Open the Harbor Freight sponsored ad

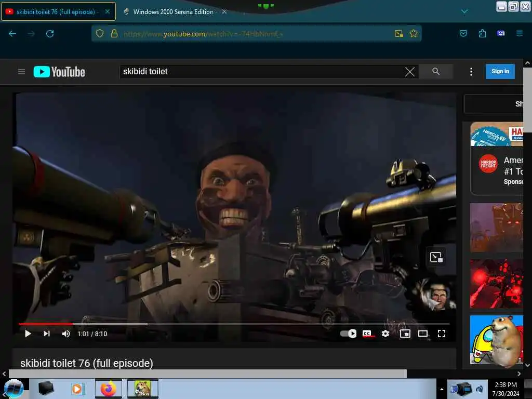tap(497, 158)
